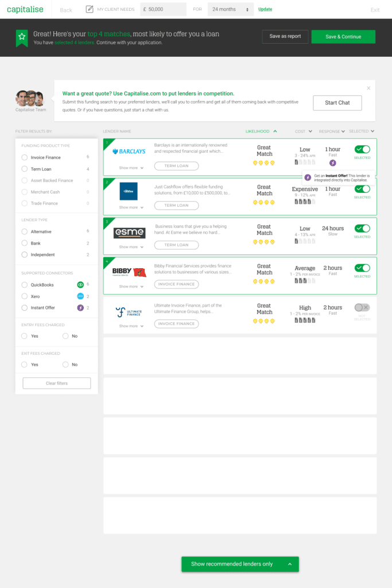
Task: Click Ultimate Finance Invoice Finance tag
Action: click(x=177, y=324)
